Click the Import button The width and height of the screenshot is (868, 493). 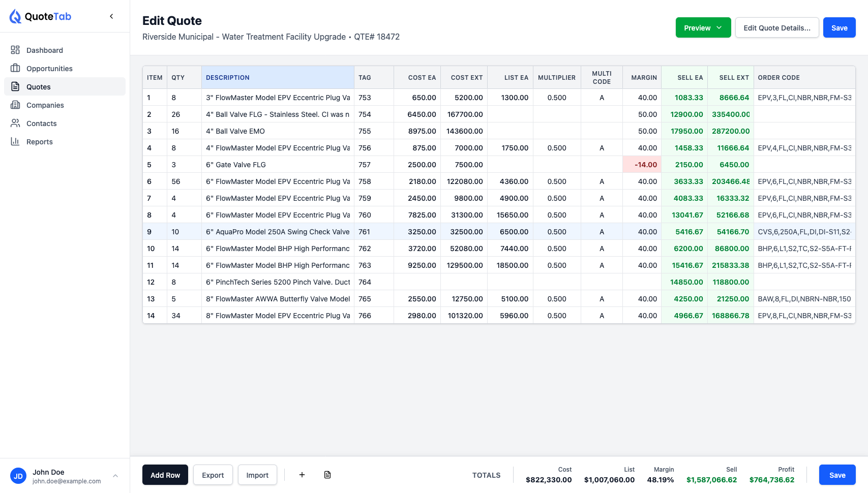[257, 475]
